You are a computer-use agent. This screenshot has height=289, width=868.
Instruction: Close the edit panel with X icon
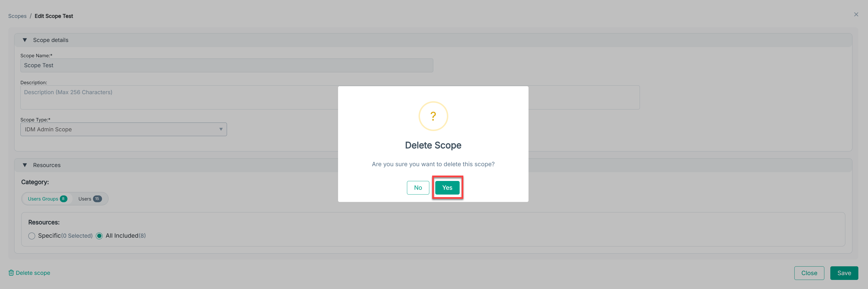coord(856,14)
